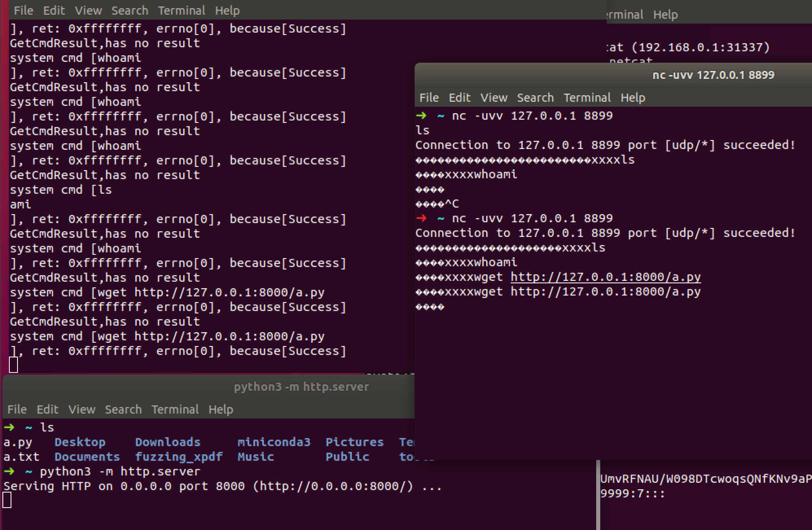Click the Public directory name

[347, 457]
